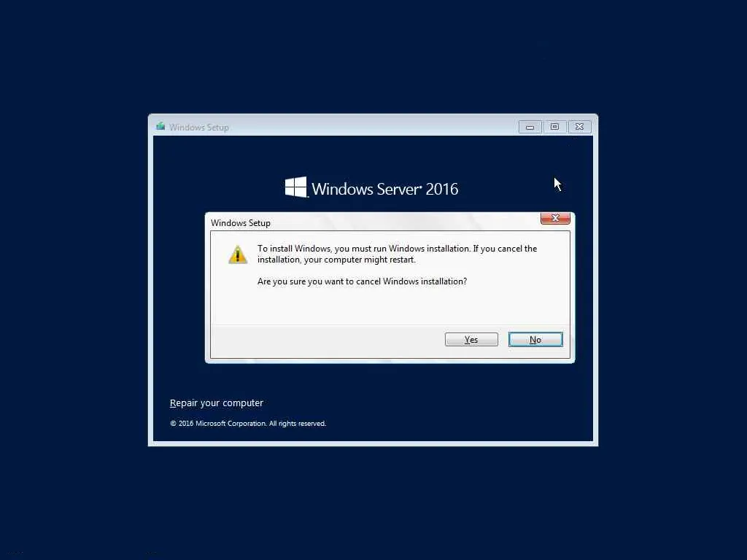Click the 'Are you sure' question text
This screenshot has width=747, height=560.
point(362,281)
